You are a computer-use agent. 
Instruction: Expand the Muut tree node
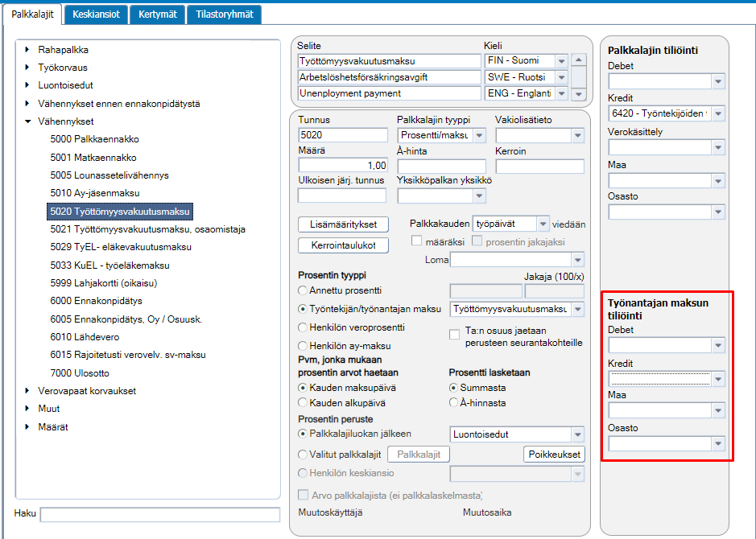point(27,409)
